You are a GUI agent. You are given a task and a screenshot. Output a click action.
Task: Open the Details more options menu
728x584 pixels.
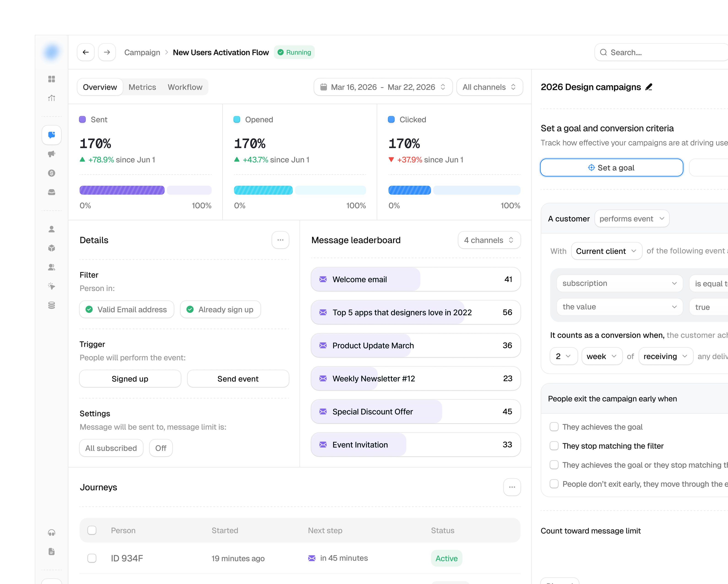tap(280, 240)
